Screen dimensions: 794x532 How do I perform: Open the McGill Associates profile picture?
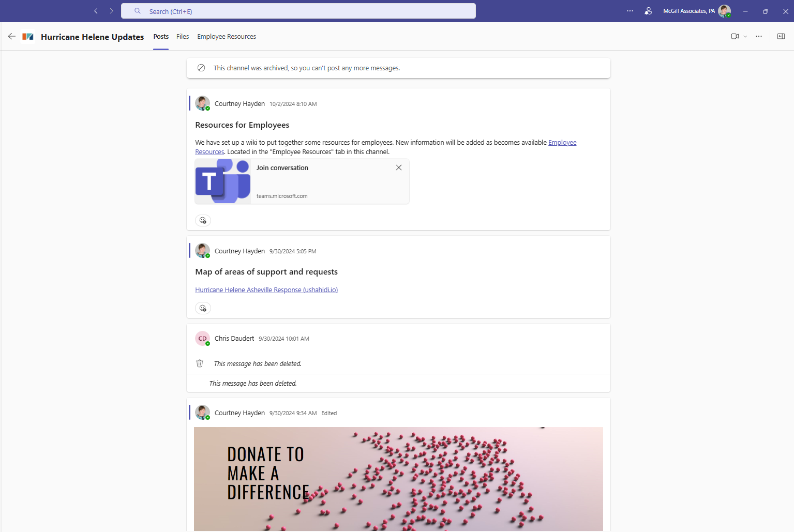pyautogui.click(x=725, y=11)
